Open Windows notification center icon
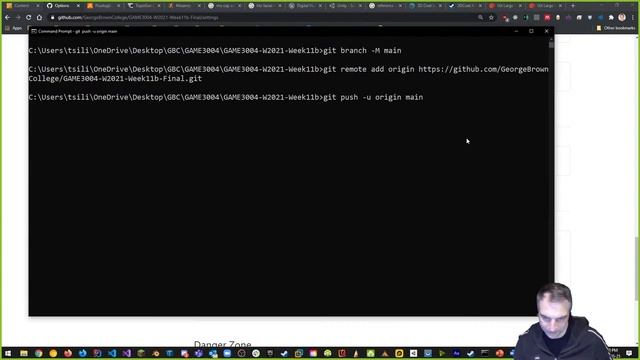The height and width of the screenshot is (360, 640). tap(629, 353)
